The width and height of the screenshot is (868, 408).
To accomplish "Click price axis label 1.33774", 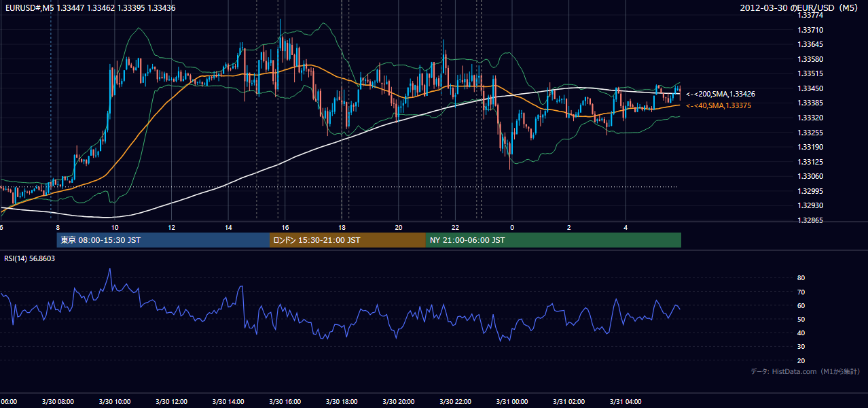I will [810, 15].
